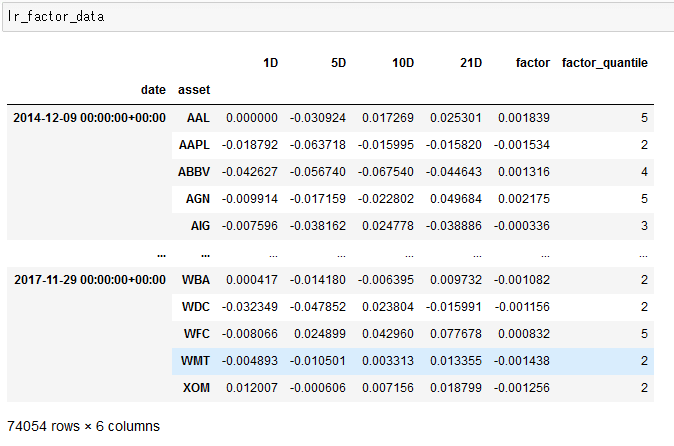Select the AAPL row label
The height and width of the screenshot is (446, 674).
194,145
